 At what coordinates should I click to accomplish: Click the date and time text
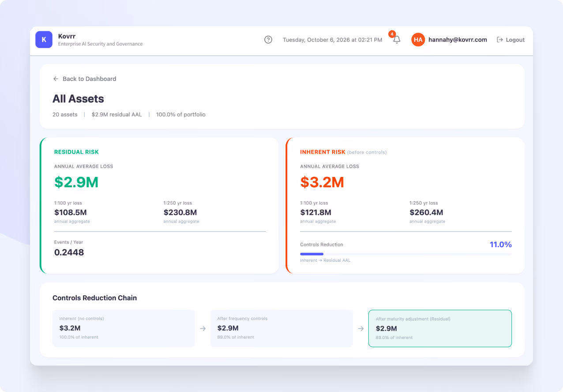[x=333, y=40]
